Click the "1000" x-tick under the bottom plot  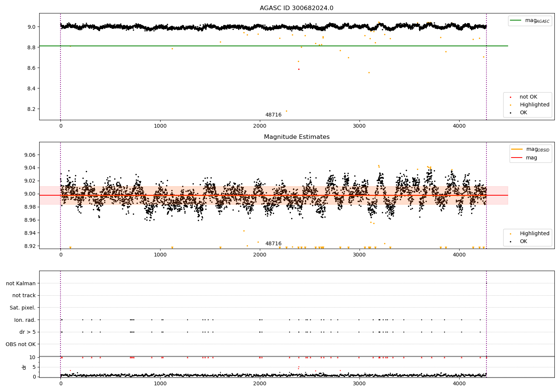pos(160,383)
